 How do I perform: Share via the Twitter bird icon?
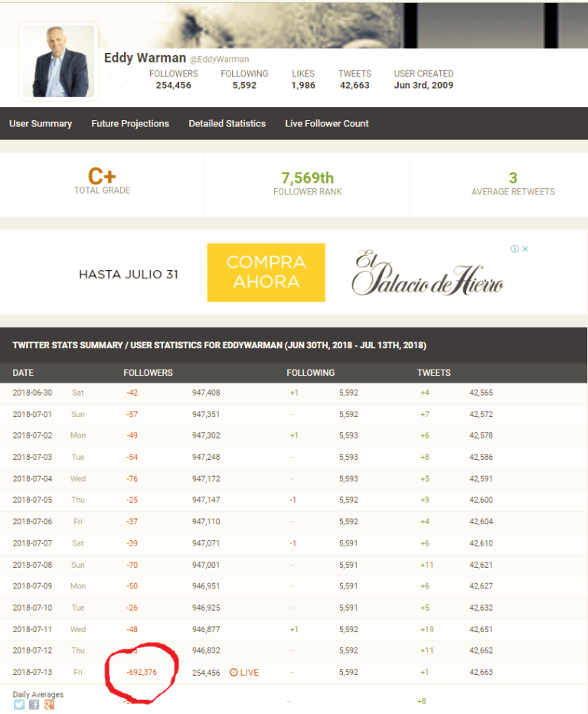pos(19,704)
